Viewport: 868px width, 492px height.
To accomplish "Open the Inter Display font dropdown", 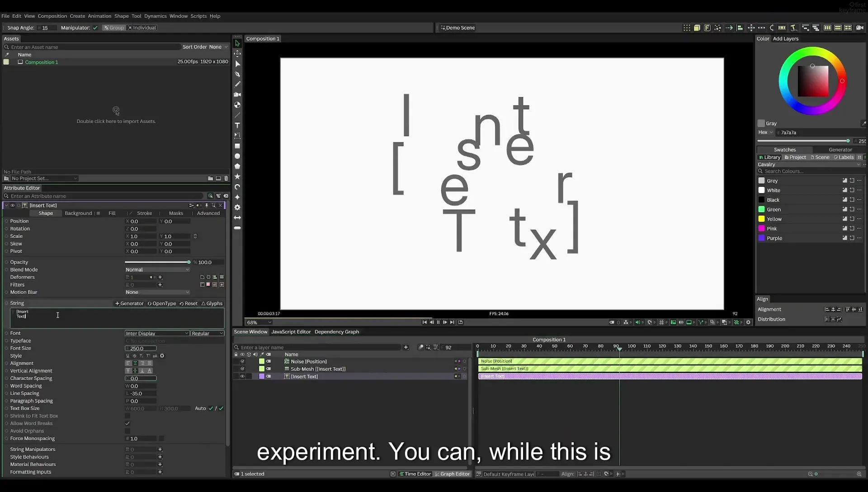I will tap(157, 333).
